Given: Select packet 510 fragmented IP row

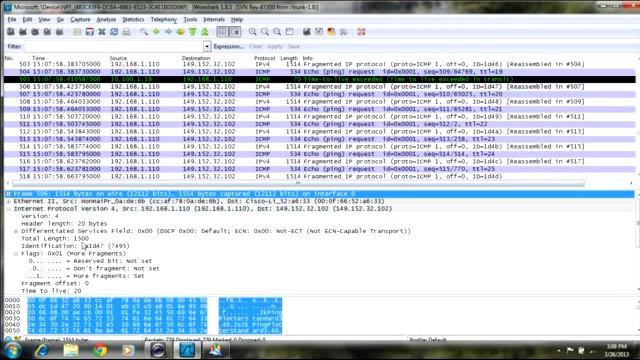Looking at the screenshot, I should [x=320, y=117].
